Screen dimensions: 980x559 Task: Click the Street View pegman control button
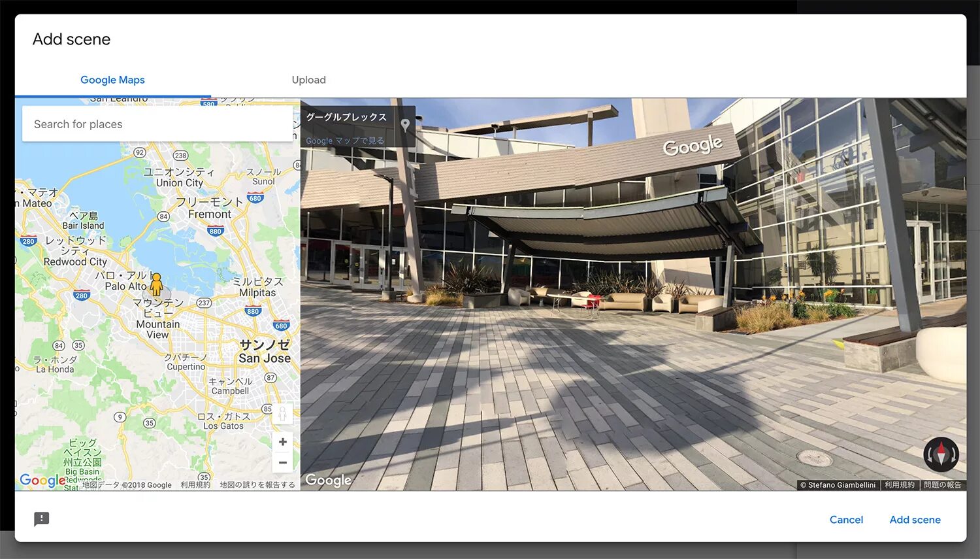tap(282, 413)
